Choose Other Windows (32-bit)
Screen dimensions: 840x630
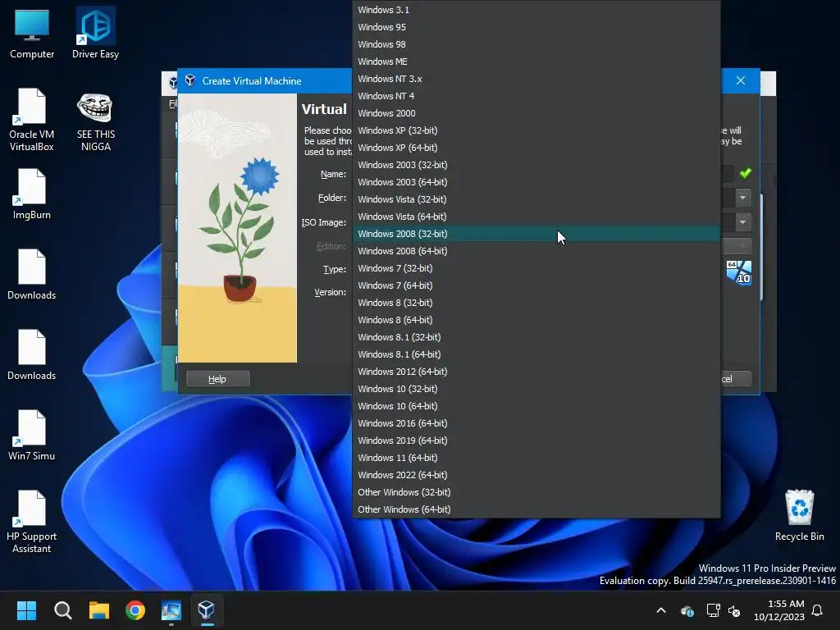click(536, 492)
